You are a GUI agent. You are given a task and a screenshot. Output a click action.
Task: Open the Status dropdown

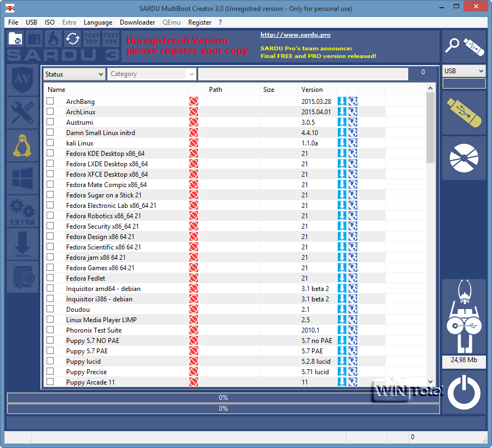point(74,74)
